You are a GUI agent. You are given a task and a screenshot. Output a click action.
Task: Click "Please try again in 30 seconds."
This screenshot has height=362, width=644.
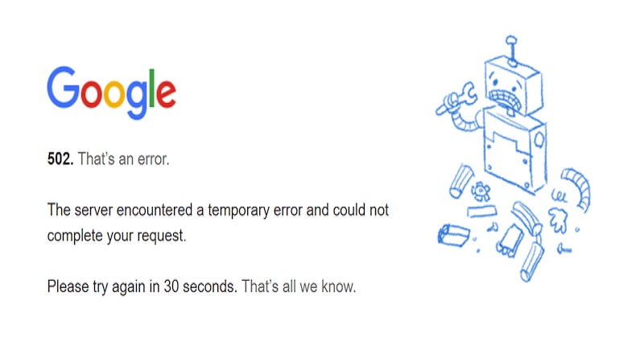[142, 286]
